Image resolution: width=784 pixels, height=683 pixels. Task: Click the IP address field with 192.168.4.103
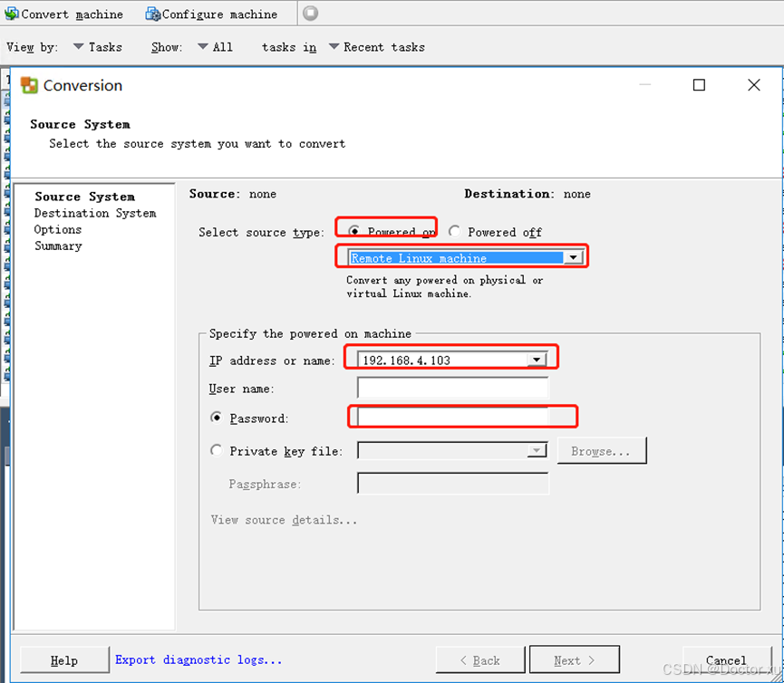[443, 360]
